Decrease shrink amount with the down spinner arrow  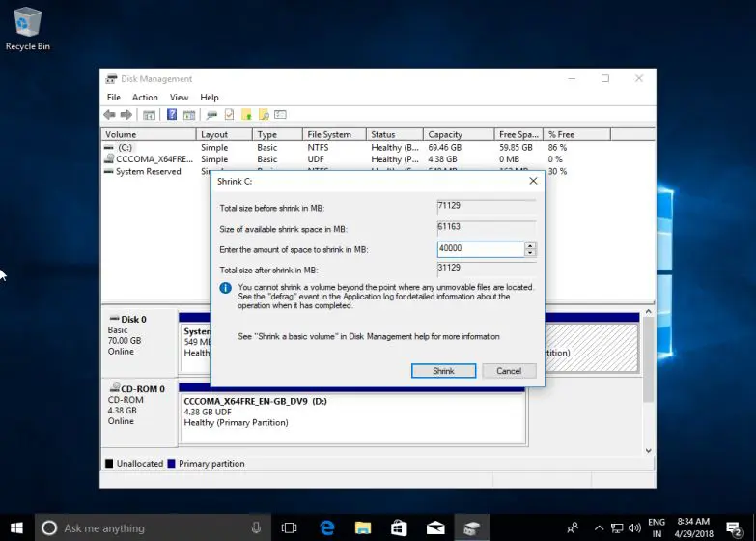point(530,253)
